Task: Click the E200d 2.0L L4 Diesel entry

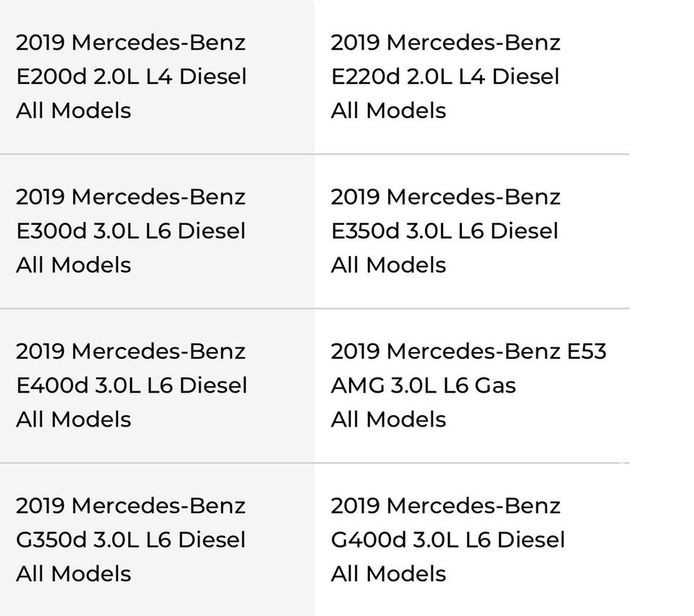Action: point(132,76)
